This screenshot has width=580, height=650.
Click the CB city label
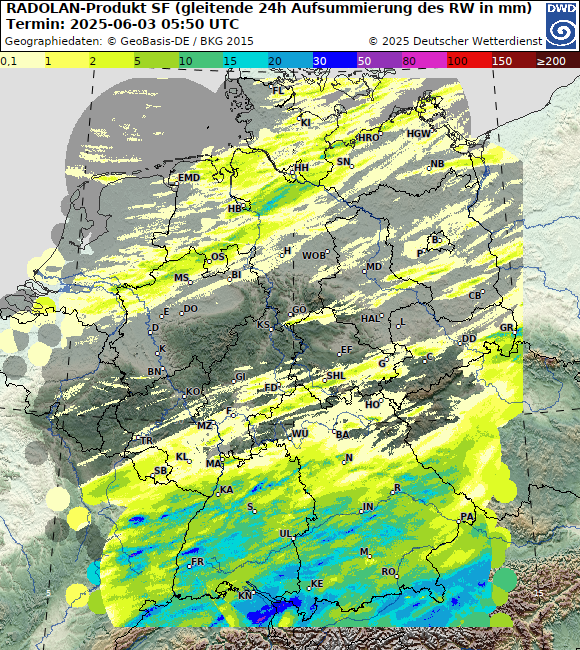point(475,296)
